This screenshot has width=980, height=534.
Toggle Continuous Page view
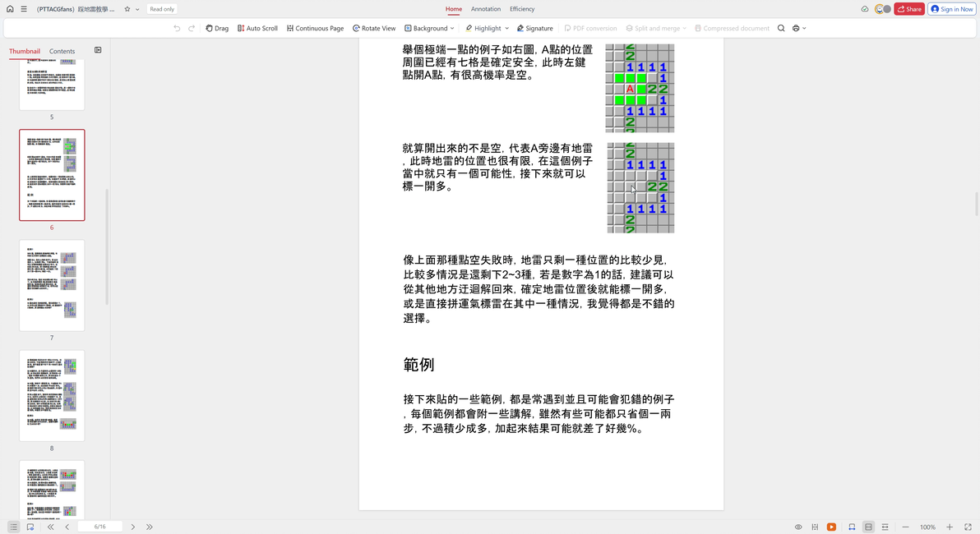315,28
